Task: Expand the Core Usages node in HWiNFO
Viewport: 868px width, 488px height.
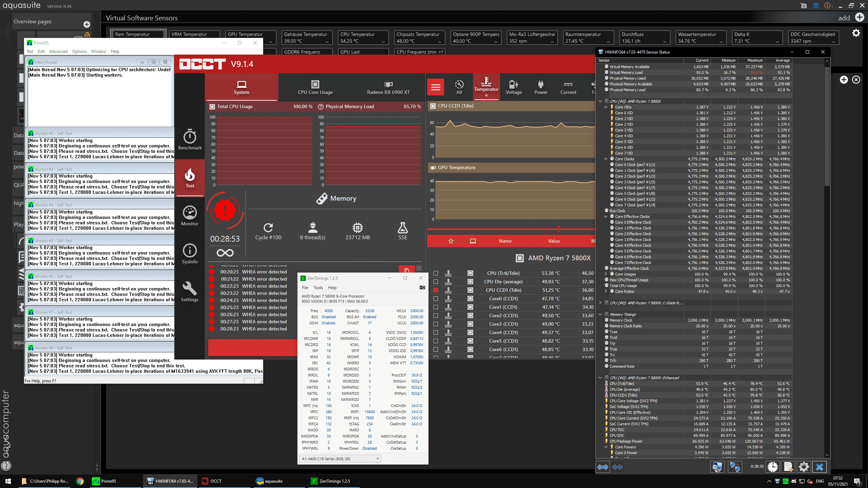Action: coord(606,274)
